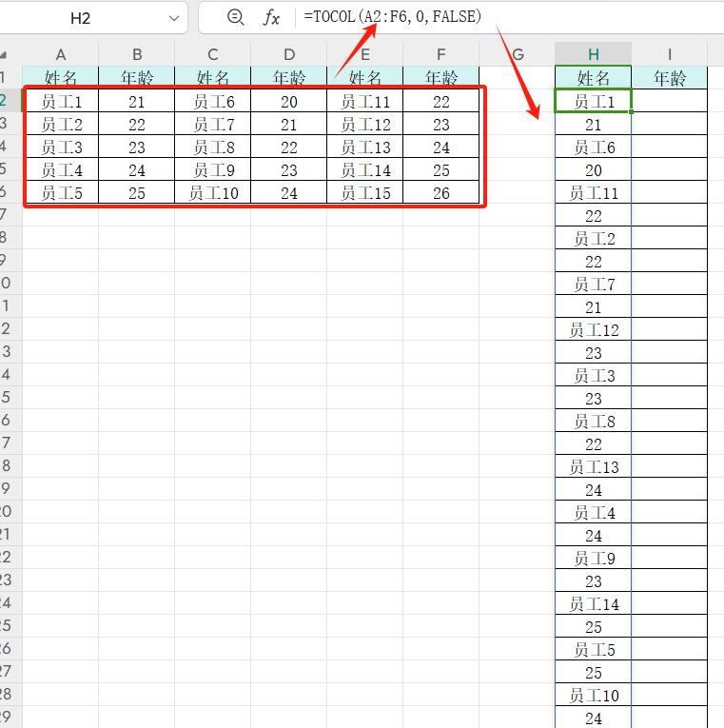The width and height of the screenshot is (724, 728).
Task: Click the select-all corner of the sheet
Action: 4,55
